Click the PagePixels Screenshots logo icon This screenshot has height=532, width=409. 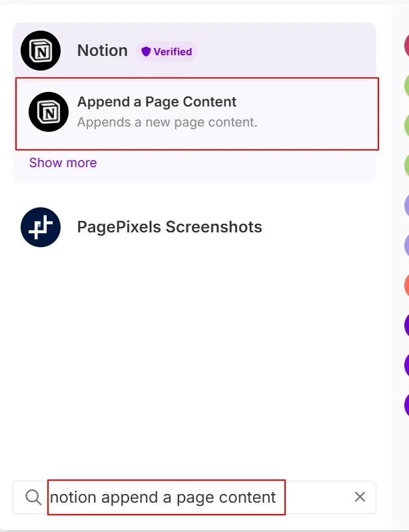(x=40, y=227)
